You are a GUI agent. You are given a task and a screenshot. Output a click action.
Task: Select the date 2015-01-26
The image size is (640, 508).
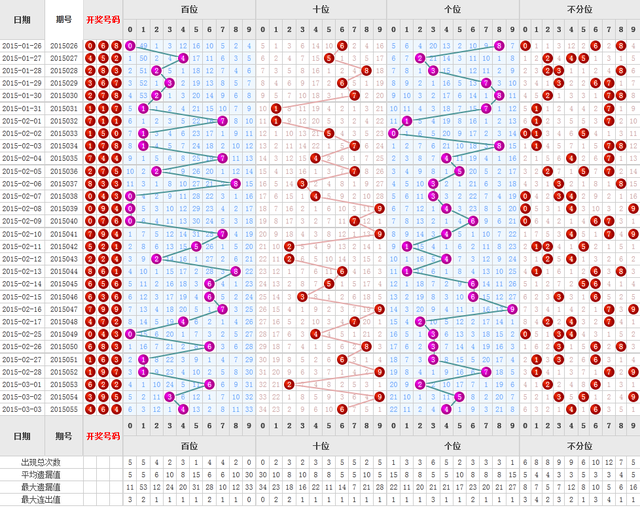point(22,46)
